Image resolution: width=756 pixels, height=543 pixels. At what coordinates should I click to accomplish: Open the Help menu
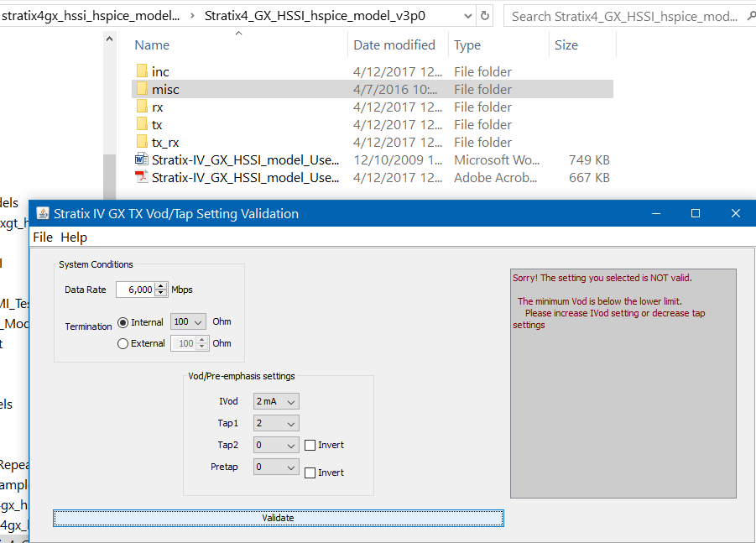[74, 238]
